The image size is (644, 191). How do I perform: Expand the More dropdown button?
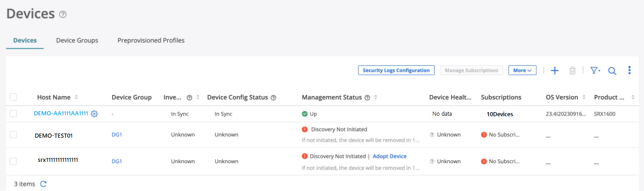522,70
